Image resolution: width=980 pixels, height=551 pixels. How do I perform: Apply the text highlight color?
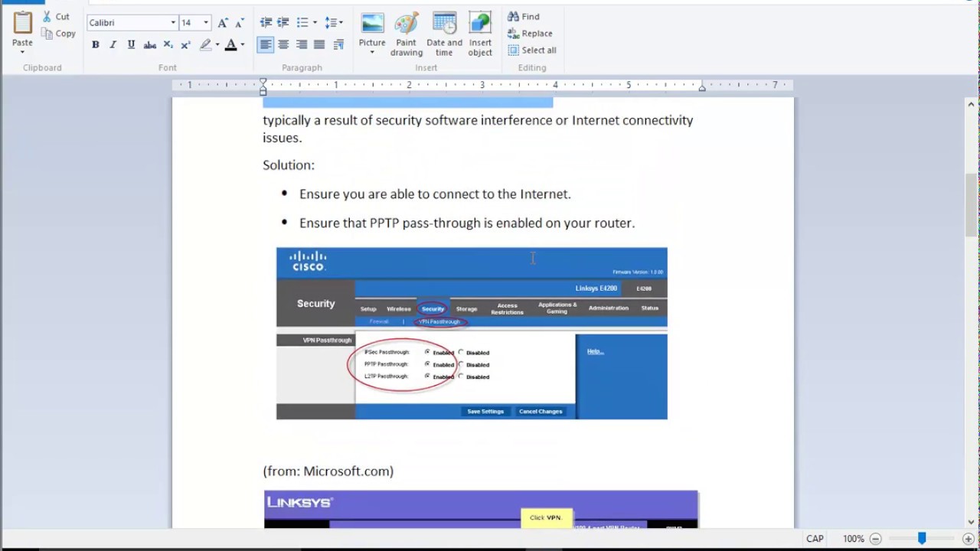click(x=205, y=45)
